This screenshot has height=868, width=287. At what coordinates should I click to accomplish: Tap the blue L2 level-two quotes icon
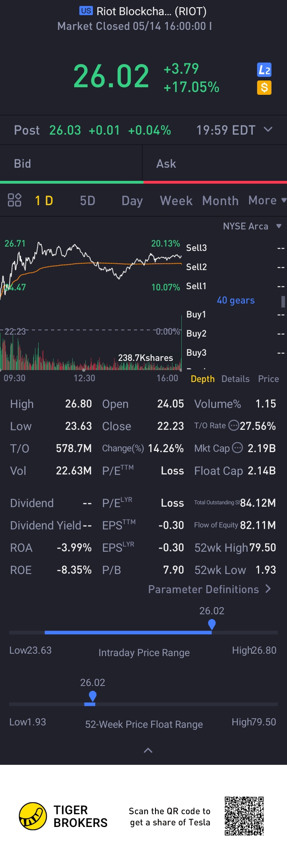pos(264,70)
